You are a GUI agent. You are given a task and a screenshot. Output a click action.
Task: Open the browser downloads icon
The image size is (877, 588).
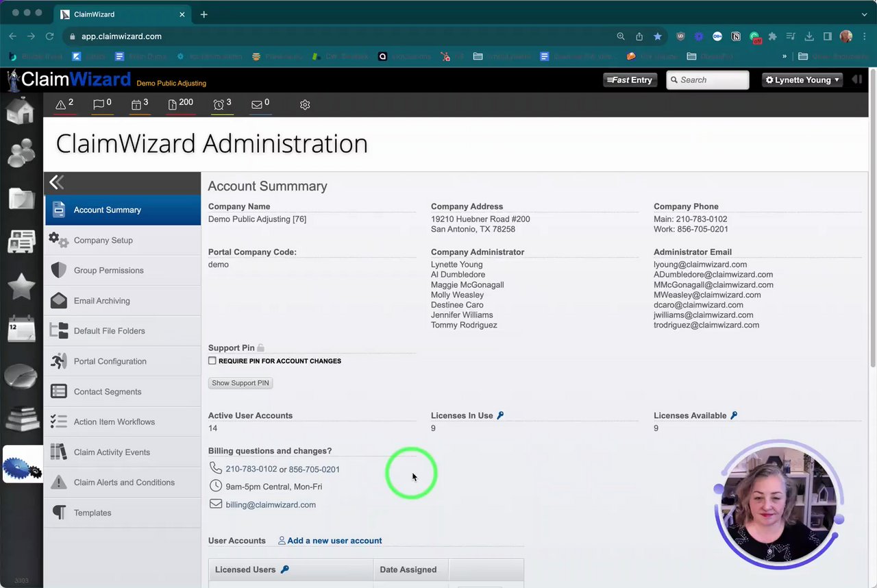[x=809, y=36]
